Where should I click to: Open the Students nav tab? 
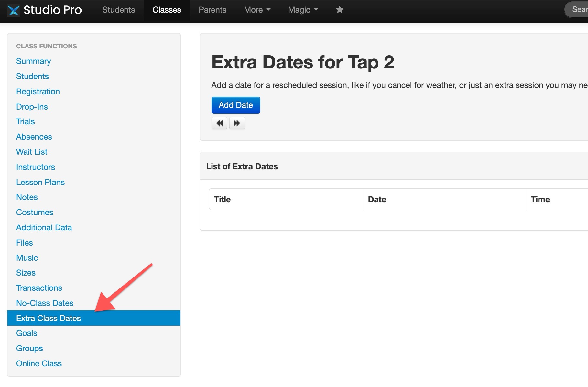[x=119, y=10]
